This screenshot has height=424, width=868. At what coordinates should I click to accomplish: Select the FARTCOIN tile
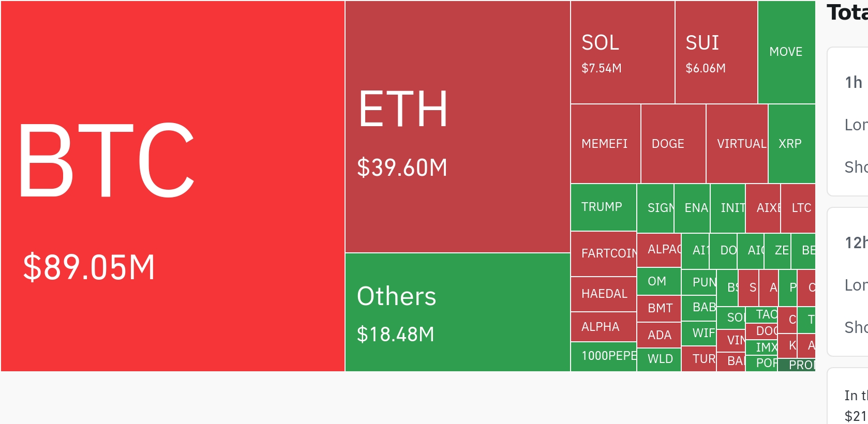tap(603, 254)
